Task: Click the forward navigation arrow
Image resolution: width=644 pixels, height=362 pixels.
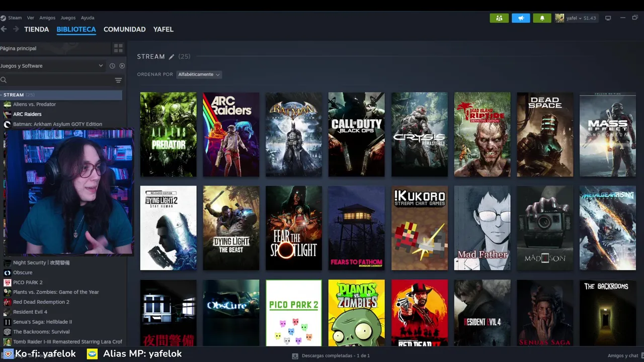Action: click(x=16, y=29)
